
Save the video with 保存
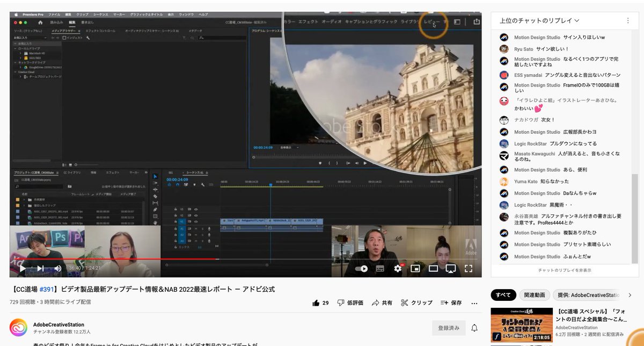click(x=451, y=302)
